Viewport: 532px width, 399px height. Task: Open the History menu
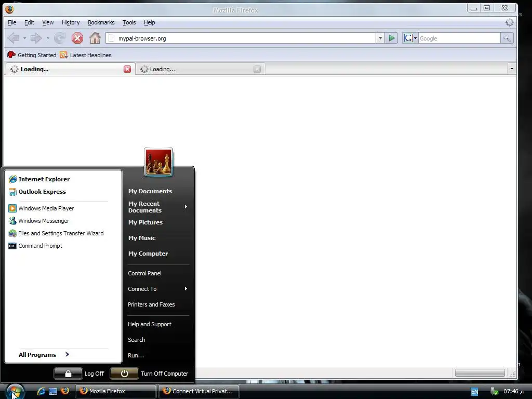71,22
